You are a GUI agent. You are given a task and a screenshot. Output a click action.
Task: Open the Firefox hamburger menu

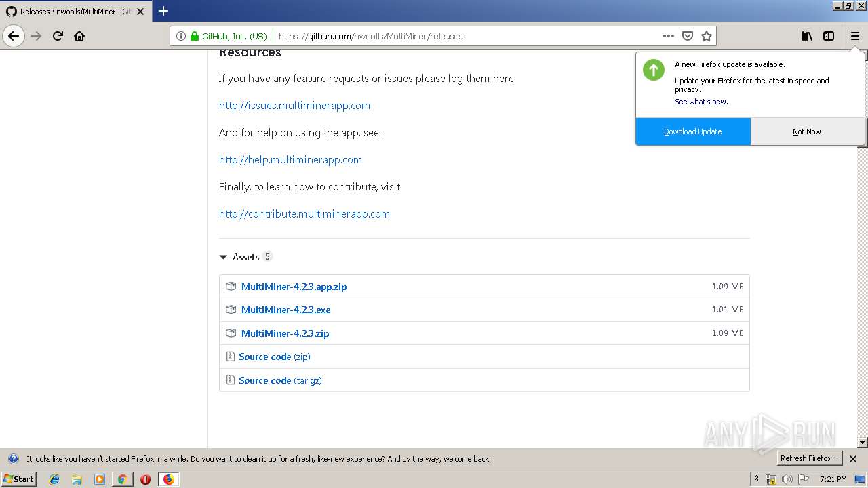pos(855,36)
